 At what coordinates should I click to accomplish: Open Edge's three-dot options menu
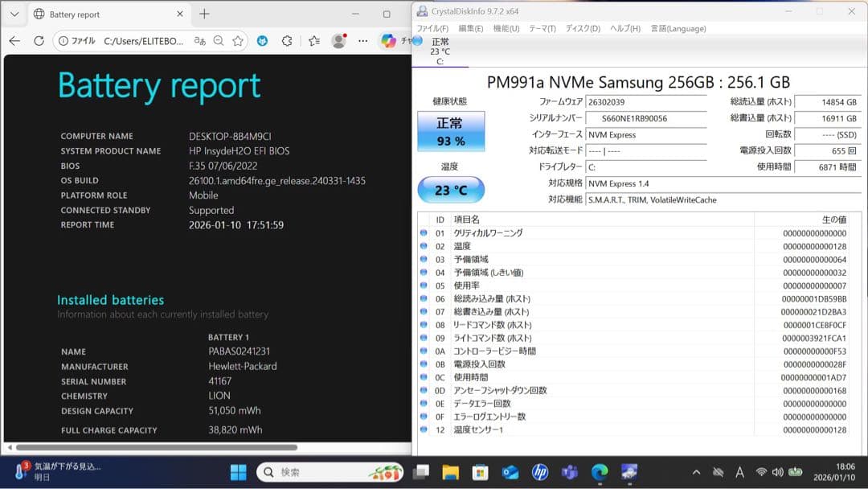tap(363, 40)
